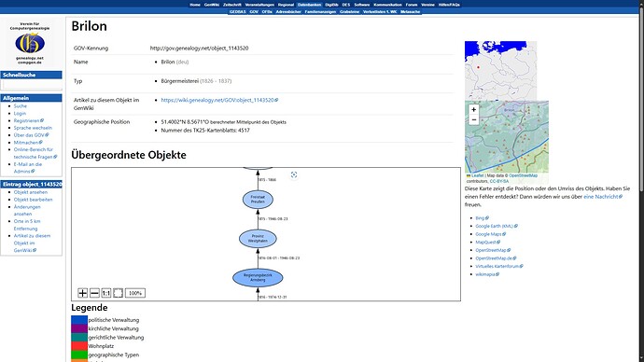Select the OFBs submenu item
Image resolution: width=644 pixels, height=362 pixels.
pyautogui.click(x=267, y=11)
